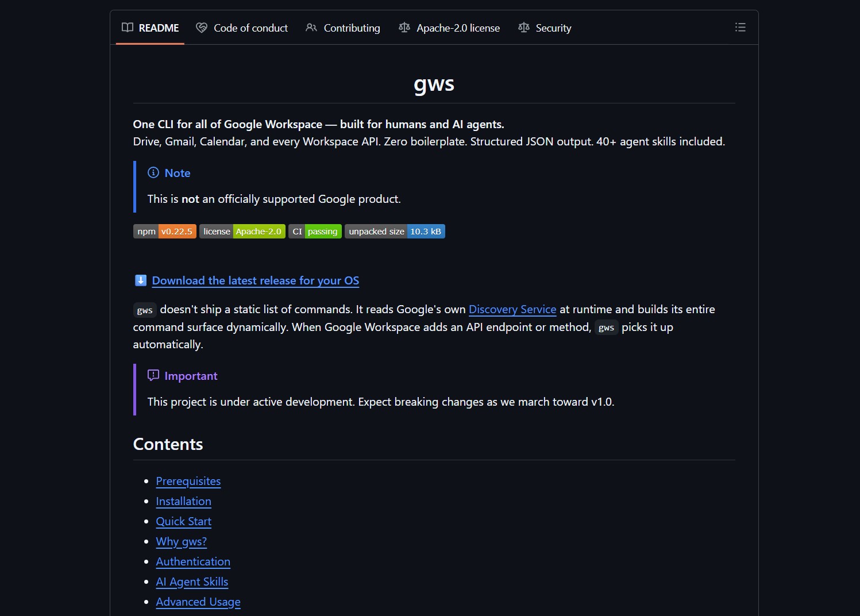Click the book icon beside README
This screenshot has height=616, width=860.
point(128,28)
